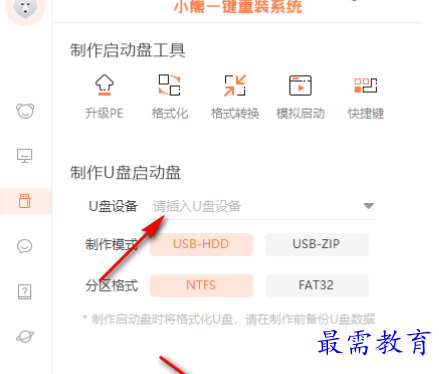The image size is (439, 374).
Task: Select FAT32 partition format
Action: coord(317,286)
